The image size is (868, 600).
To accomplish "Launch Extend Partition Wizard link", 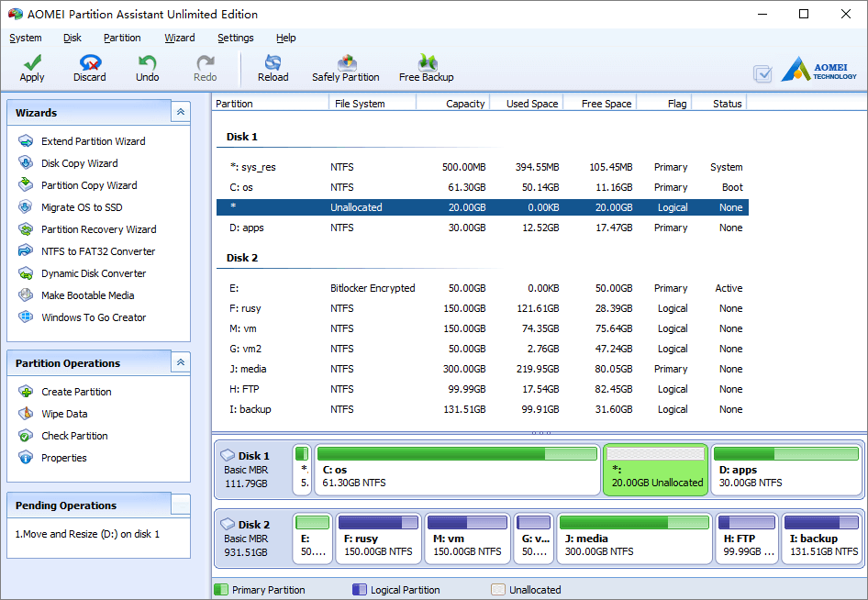I will [94, 141].
